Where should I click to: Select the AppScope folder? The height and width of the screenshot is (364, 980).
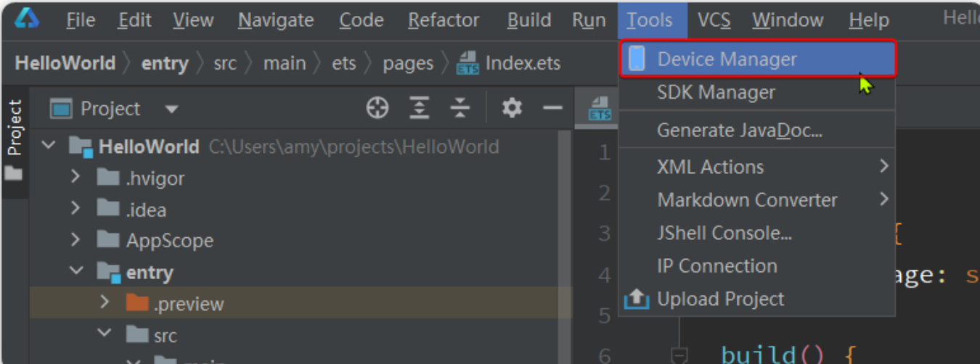click(170, 241)
